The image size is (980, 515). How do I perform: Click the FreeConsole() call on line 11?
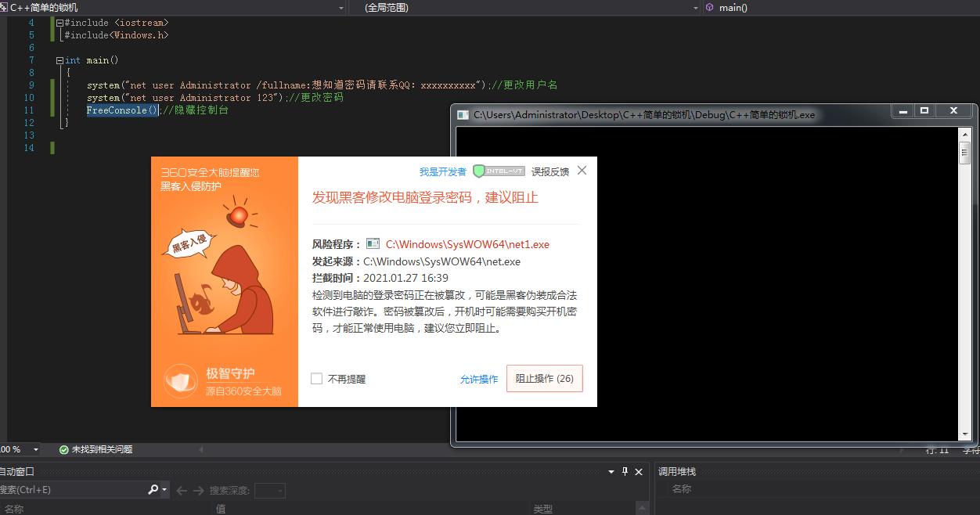tap(122, 110)
